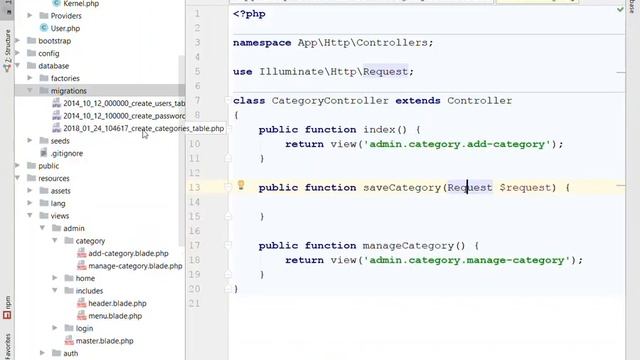Expand the bootstrap folder arrow
Screen dimensions: 640x360
click(x=17, y=40)
